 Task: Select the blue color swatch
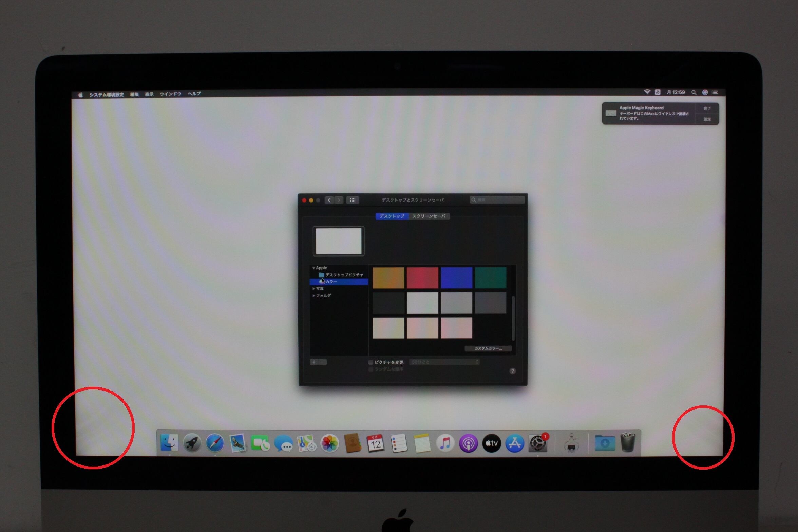(x=456, y=278)
